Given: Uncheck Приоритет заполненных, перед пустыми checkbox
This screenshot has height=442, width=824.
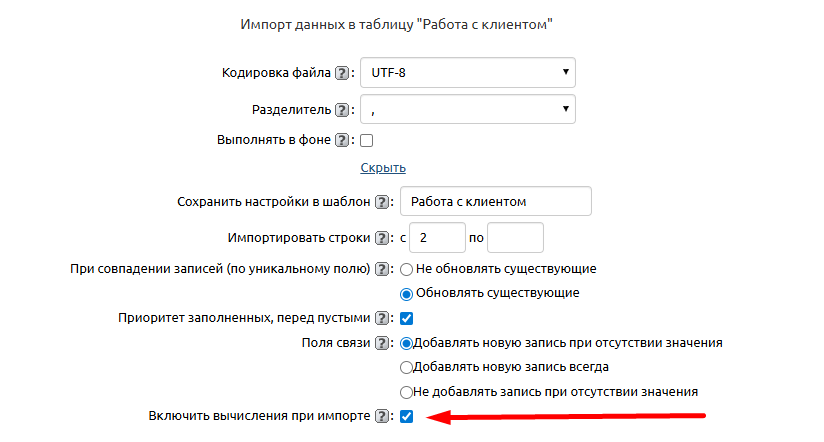Looking at the screenshot, I should coord(407,318).
